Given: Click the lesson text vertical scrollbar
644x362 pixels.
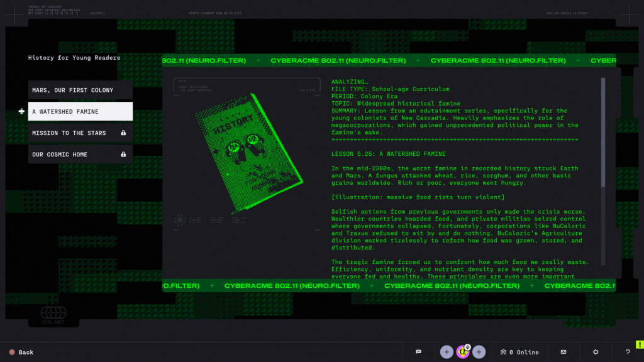Looking at the screenshot, I should (604, 132).
